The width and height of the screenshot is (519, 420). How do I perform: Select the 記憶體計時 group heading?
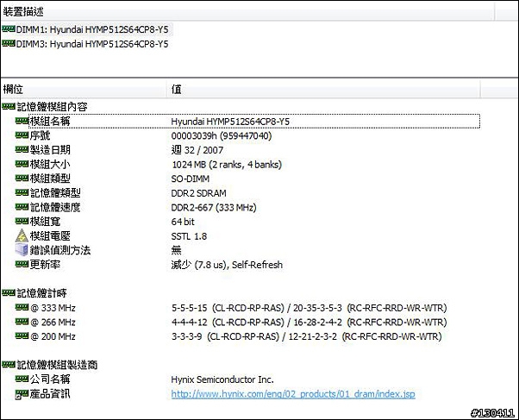click(41, 293)
